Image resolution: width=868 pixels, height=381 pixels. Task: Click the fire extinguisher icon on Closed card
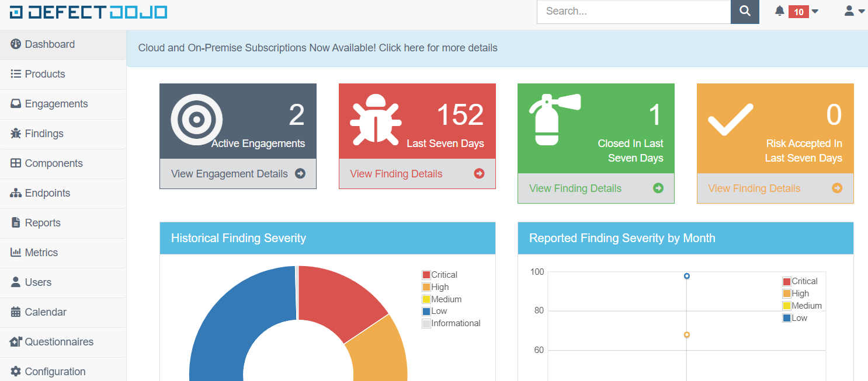coord(554,119)
